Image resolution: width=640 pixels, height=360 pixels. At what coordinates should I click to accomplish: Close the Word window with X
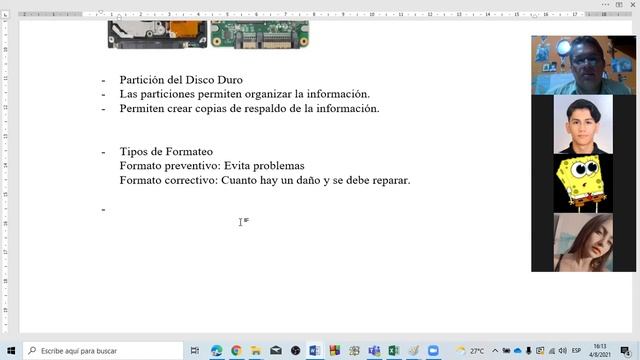pos(633,4)
